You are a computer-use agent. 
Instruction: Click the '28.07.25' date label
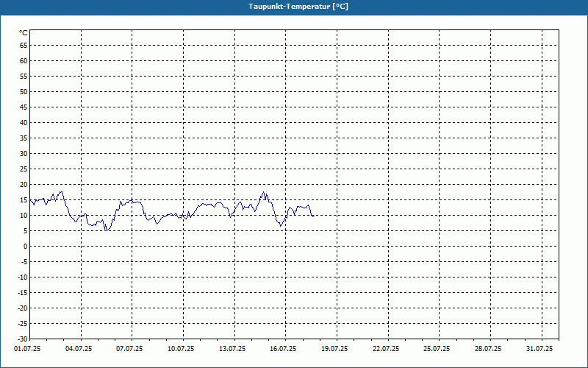(488, 349)
